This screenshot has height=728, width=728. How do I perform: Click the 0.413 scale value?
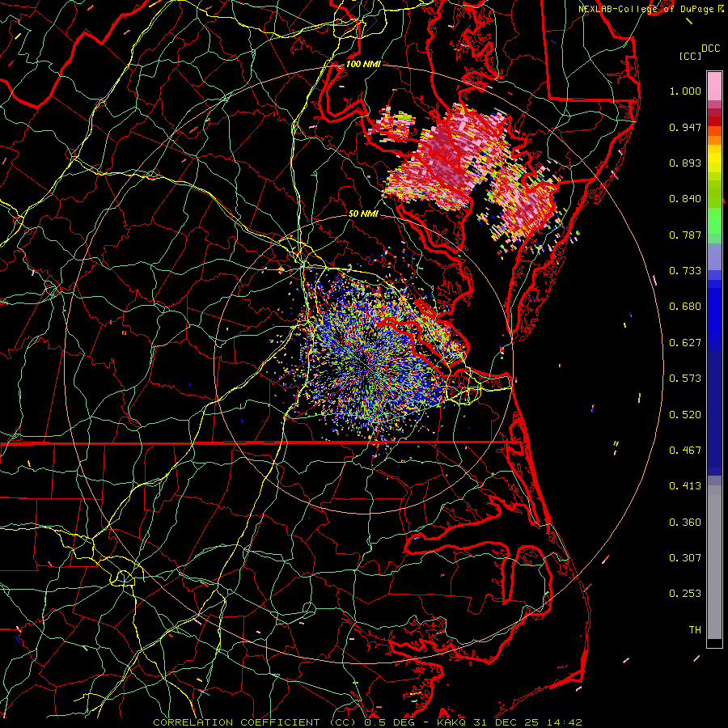click(685, 486)
